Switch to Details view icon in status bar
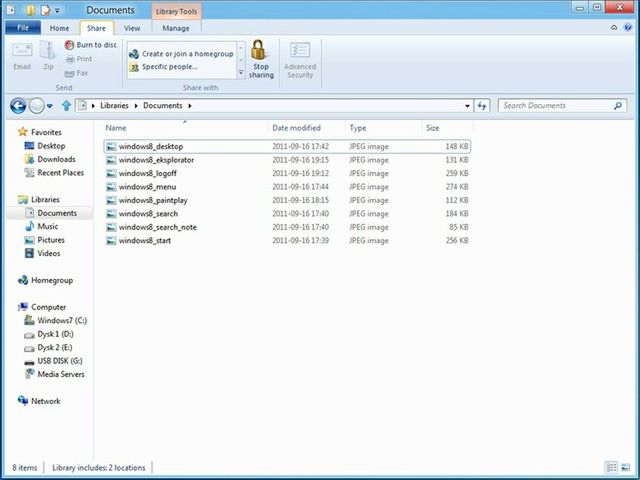The image size is (640, 480). tap(611, 467)
